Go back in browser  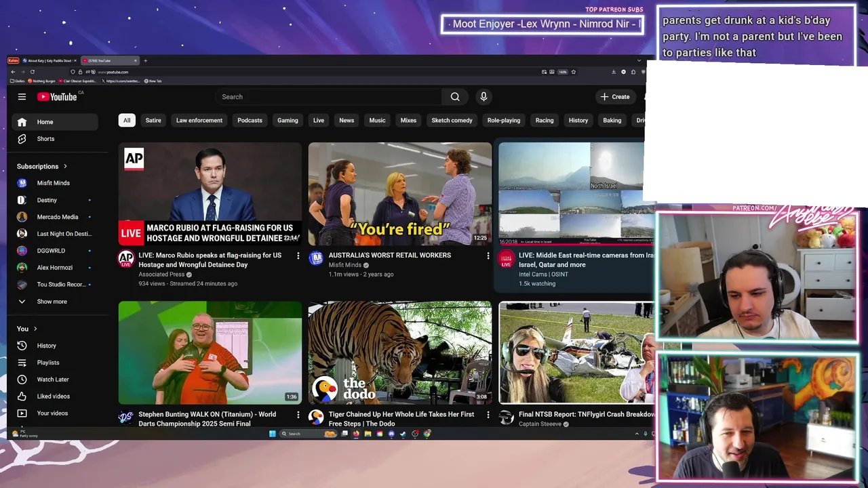tap(13, 72)
